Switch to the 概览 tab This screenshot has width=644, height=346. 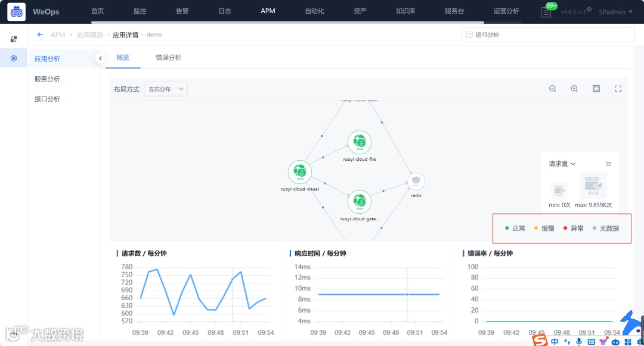pyautogui.click(x=123, y=57)
